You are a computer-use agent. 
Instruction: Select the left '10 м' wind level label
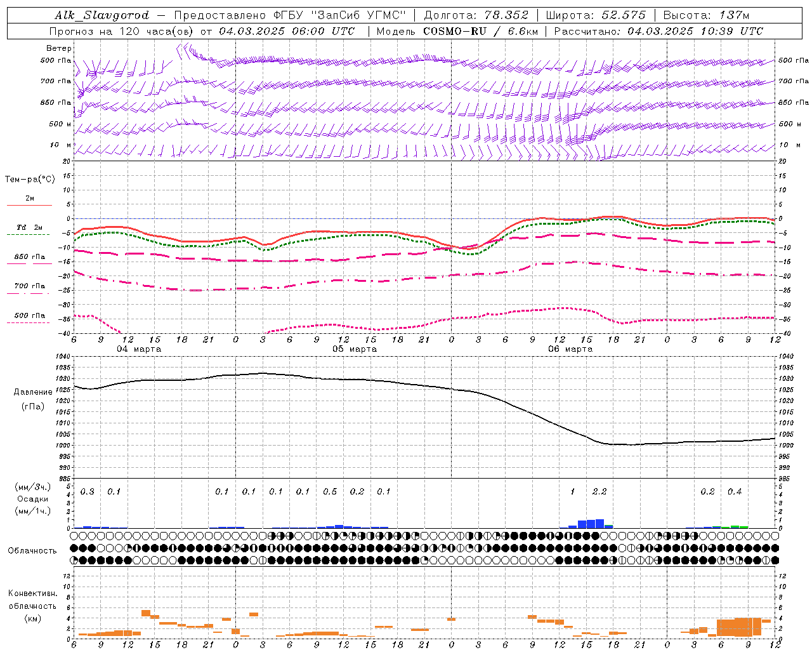[61, 145]
